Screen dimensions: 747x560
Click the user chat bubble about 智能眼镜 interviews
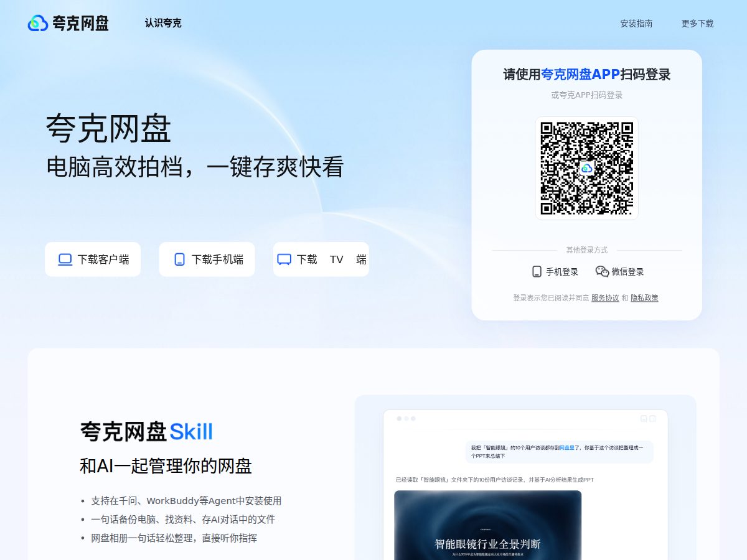559,452
